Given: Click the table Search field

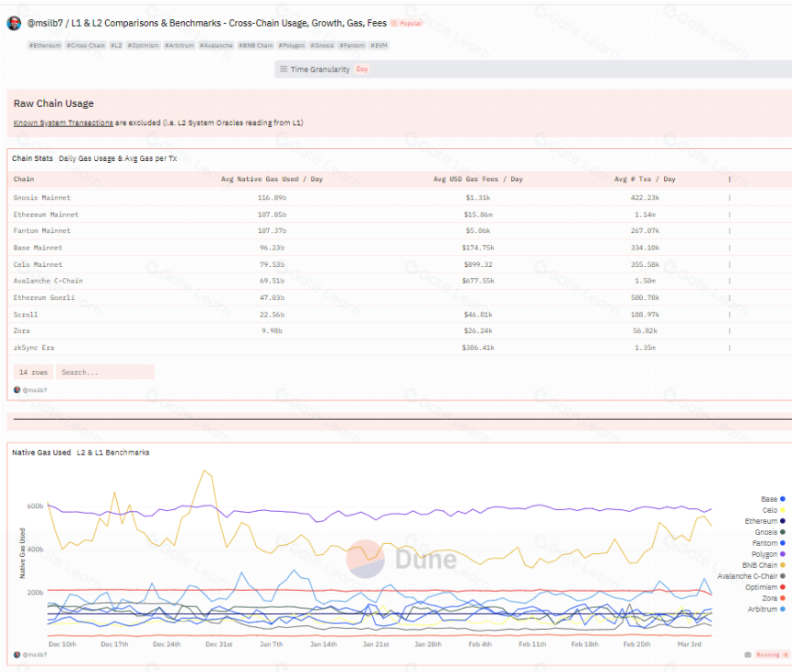Looking at the screenshot, I should [105, 372].
